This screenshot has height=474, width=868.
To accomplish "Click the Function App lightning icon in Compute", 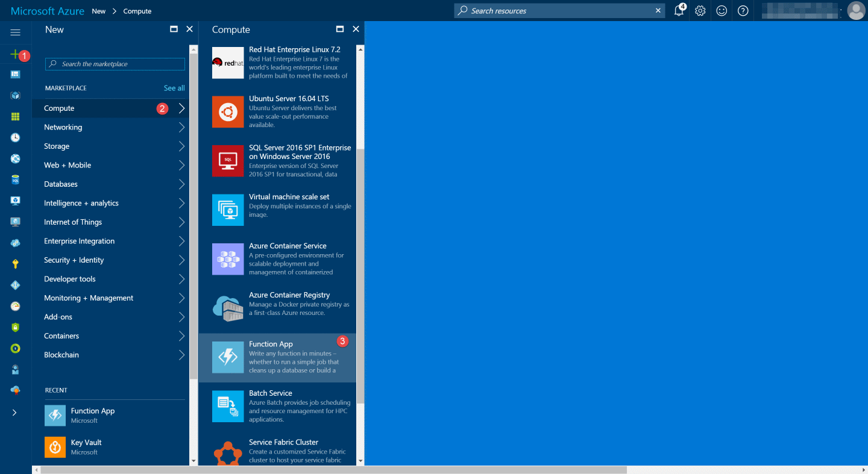I will (228, 357).
